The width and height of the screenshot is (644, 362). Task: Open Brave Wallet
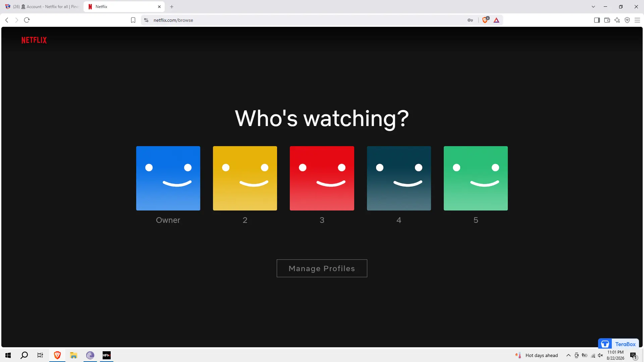point(607,20)
